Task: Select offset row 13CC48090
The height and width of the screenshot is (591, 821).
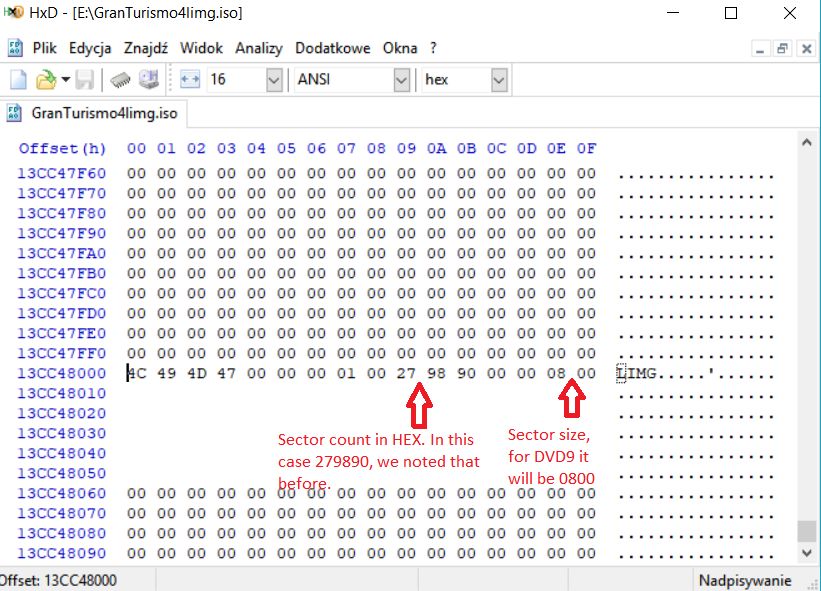Action: [x=62, y=553]
